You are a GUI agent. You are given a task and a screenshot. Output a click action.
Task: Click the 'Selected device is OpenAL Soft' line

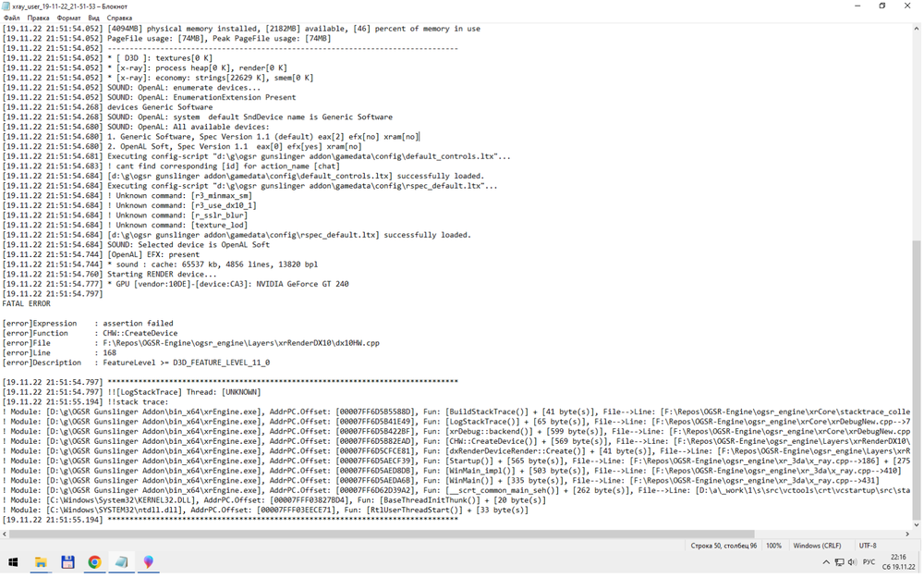tap(136, 245)
